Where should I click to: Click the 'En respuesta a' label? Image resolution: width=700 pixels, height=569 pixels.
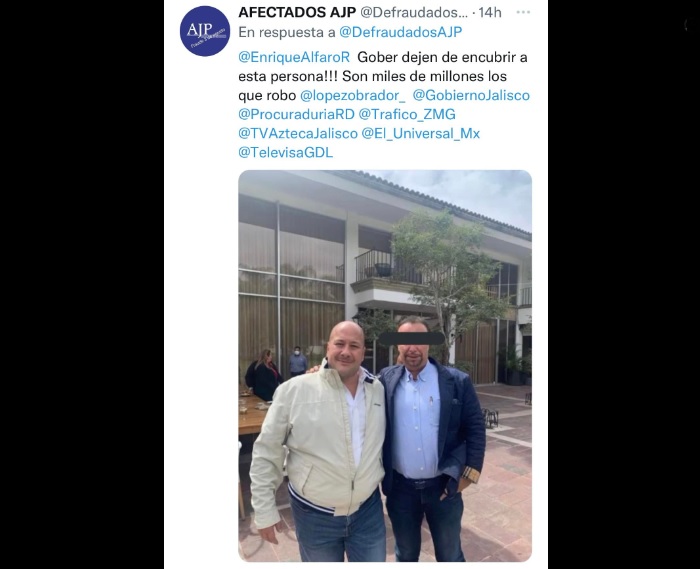point(287,32)
